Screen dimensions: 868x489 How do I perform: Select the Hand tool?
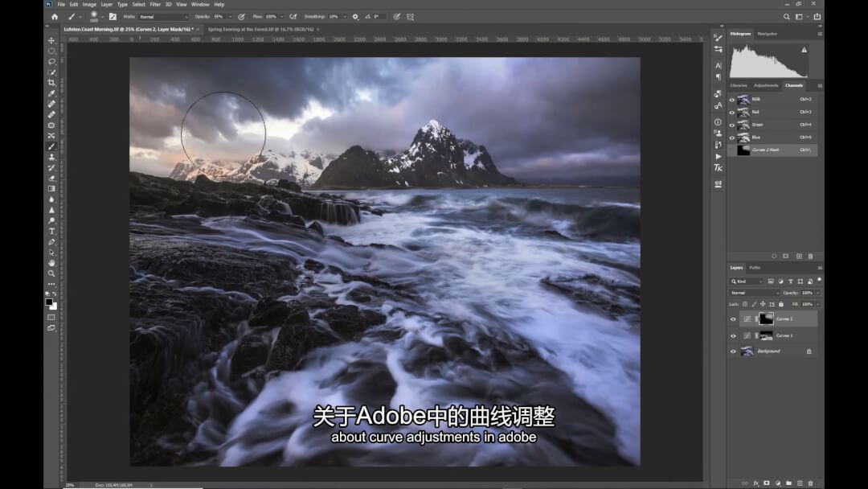(51, 262)
